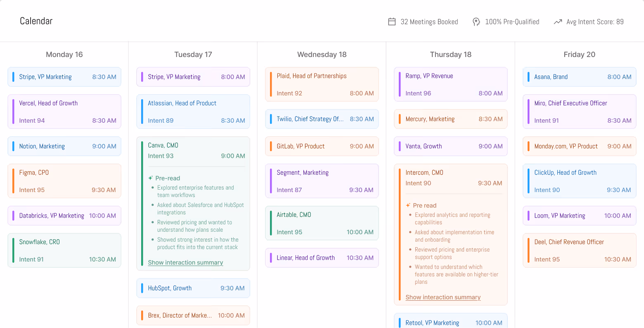Click Intent 94 on the Vercel card
Screen dimensions: 644x328
click(x=32, y=121)
